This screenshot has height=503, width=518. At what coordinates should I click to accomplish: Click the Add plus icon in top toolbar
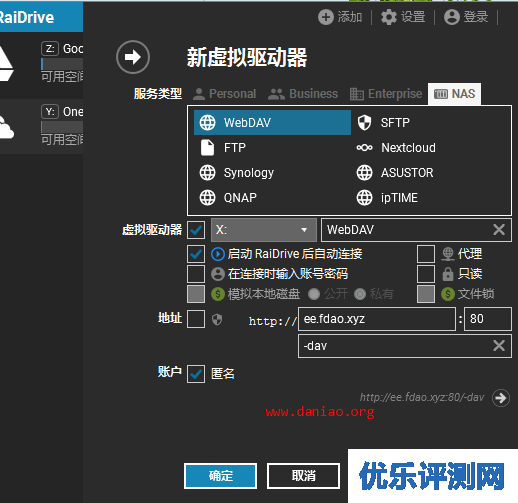[x=326, y=17]
